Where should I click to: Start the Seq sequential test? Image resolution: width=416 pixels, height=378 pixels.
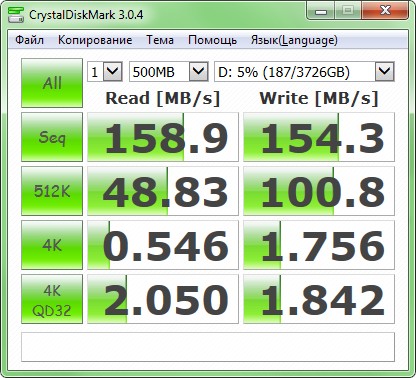click(52, 137)
